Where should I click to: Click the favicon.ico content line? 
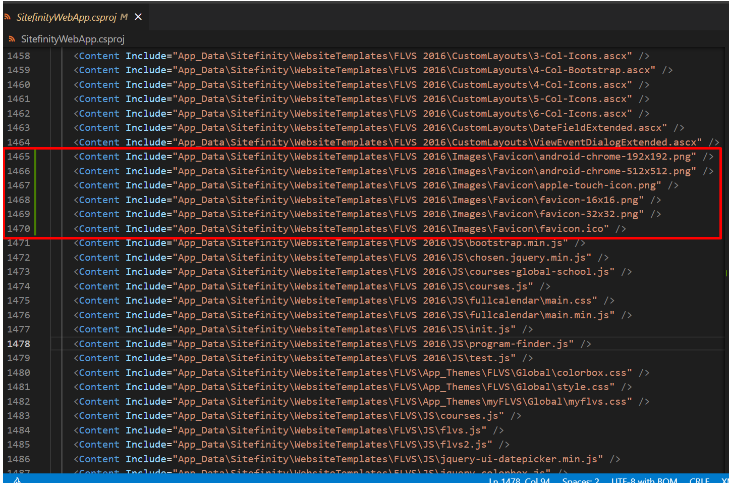[x=350, y=229]
